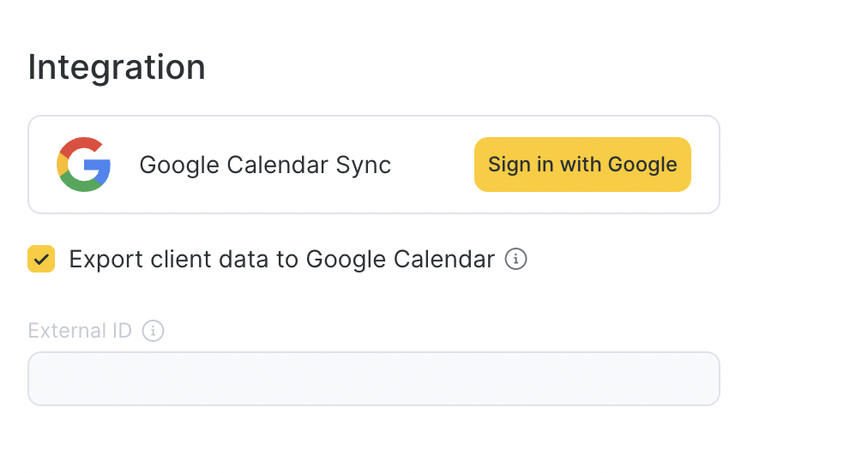Click the Google icon left of Calendar Sync
Viewport: 868px width, 473px height.
[84, 165]
